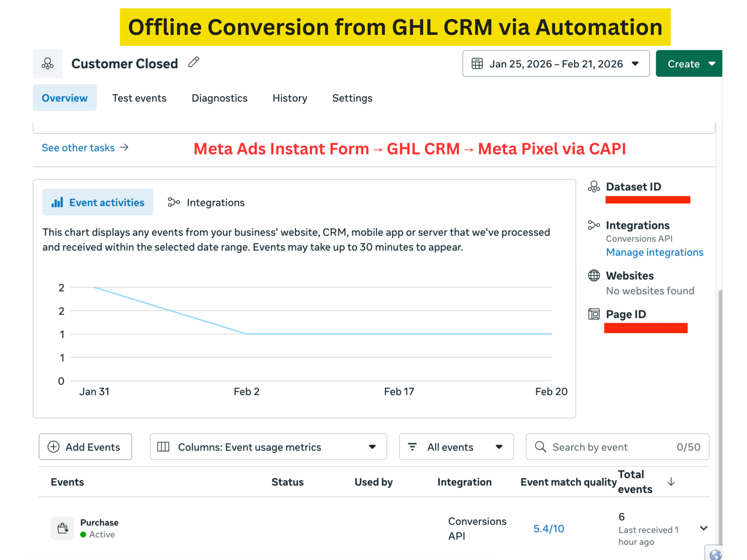This screenshot has height=560, width=747.
Task: Click the Add Events button
Action: [85, 447]
